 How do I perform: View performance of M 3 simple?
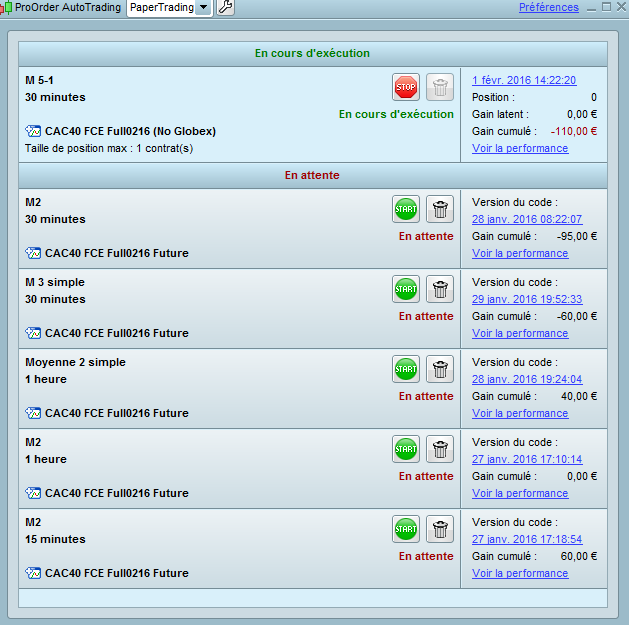point(520,333)
